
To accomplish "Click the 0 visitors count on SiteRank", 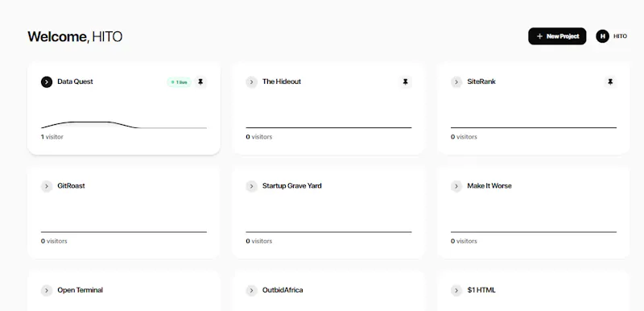I will coord(464,137).
